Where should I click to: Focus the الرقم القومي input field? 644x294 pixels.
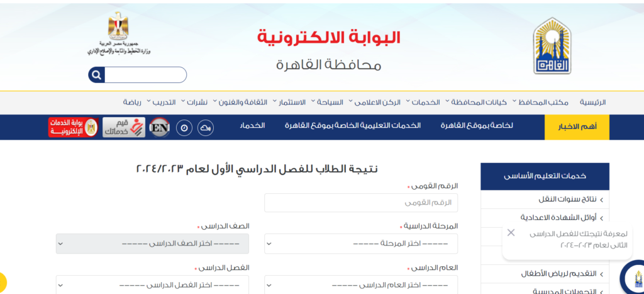360,203
